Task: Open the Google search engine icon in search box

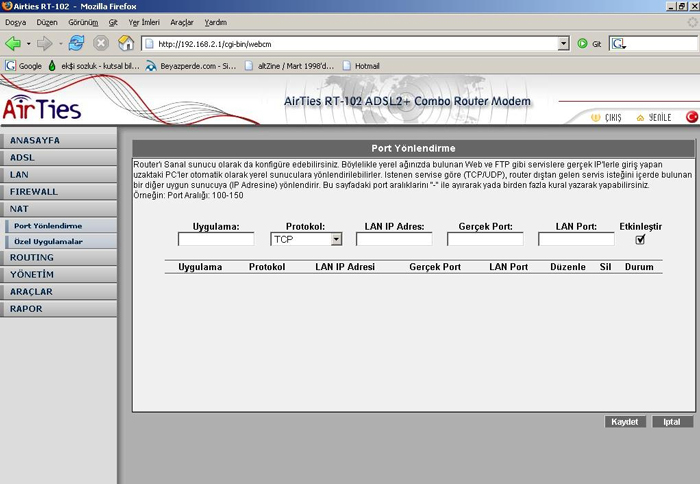Action: tap(618, 44)
